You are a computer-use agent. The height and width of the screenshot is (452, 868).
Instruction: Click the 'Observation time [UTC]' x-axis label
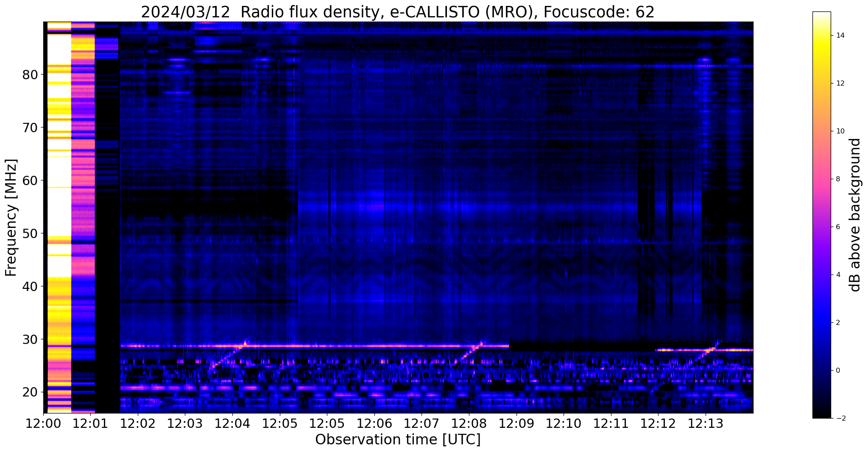point(398,440)
